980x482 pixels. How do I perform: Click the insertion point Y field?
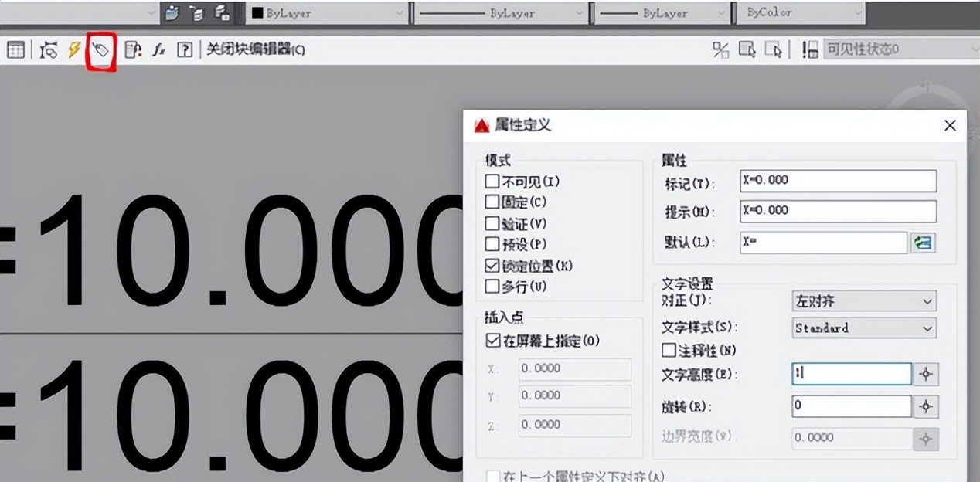(575, 396)
